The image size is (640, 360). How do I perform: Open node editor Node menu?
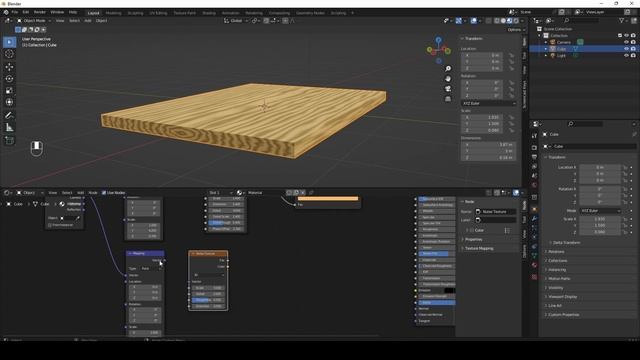pyautogui.click(x=93, y=193)
